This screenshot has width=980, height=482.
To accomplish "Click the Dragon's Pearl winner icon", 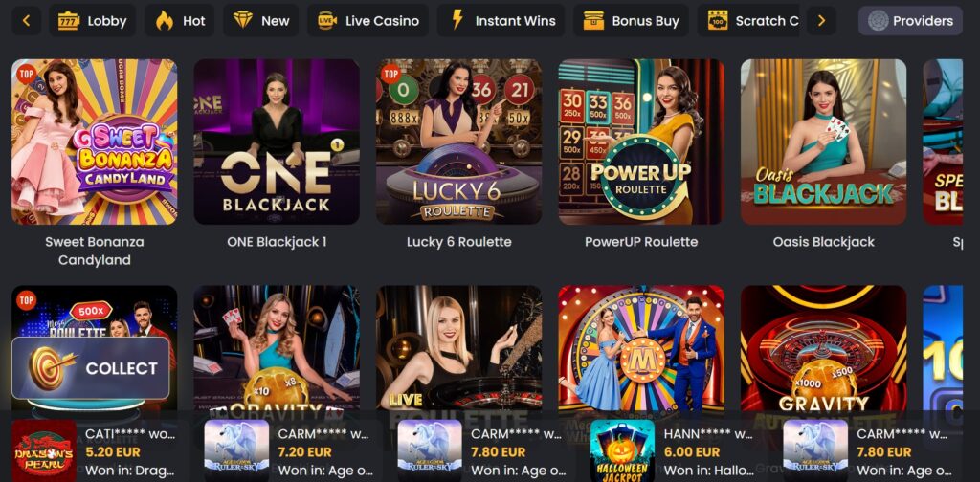I will [x=44, y=450].
